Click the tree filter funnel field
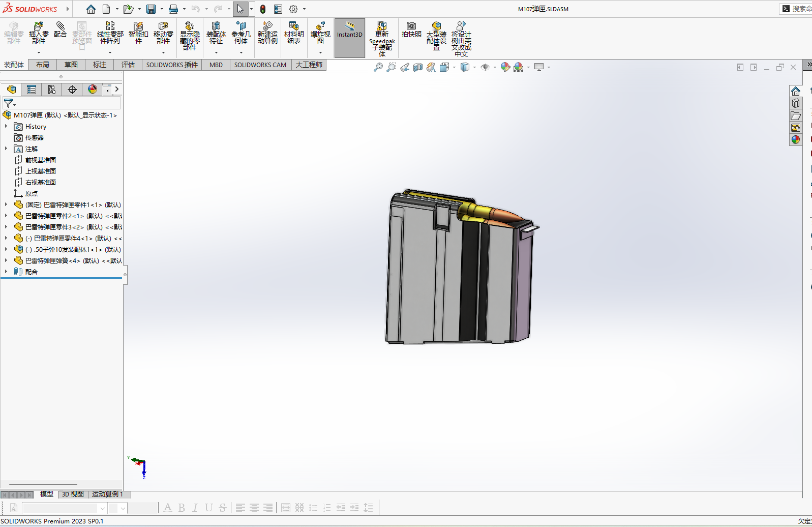The image size is (812, 527). (x=62, y=103)
